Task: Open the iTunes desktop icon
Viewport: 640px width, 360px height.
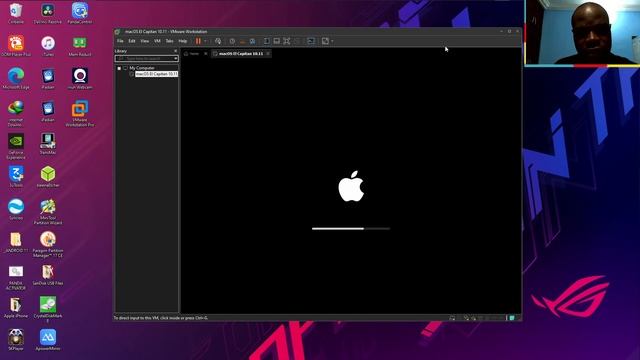Action: (x=48, y=46)
